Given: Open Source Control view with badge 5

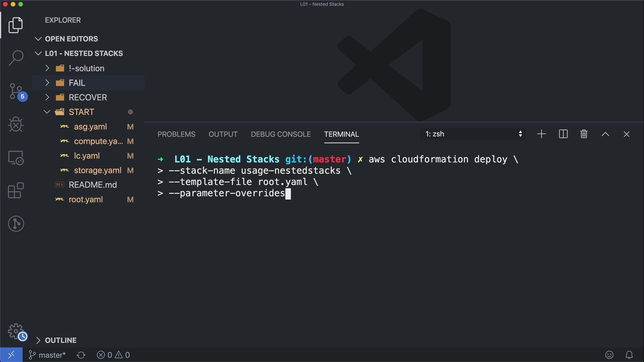Looking at the screenshot, I should (16, 91).
